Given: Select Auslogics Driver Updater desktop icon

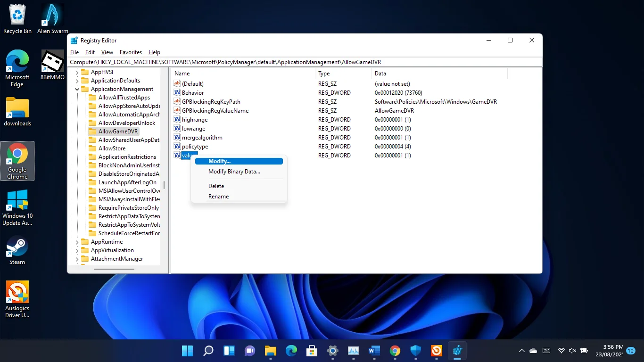Looking at the screenshot, I should [17, 299].
